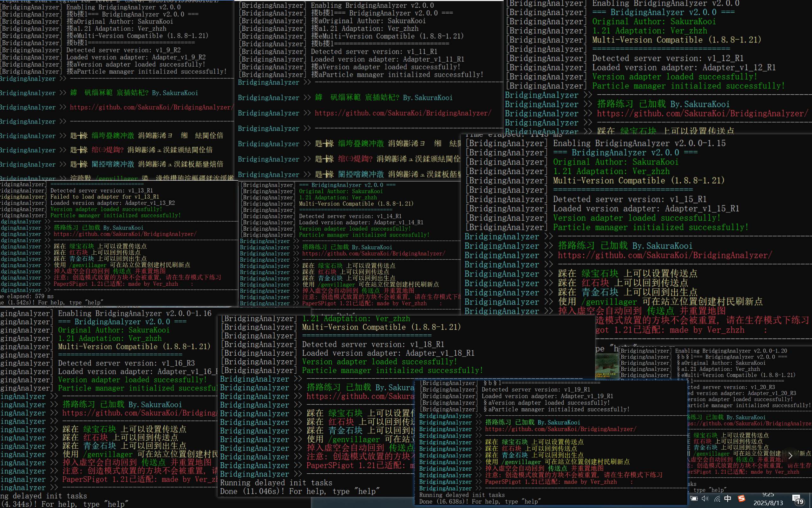
Task: Click 'Detected server version: v1_16_R3' line
Action: [x=126, y=363]
